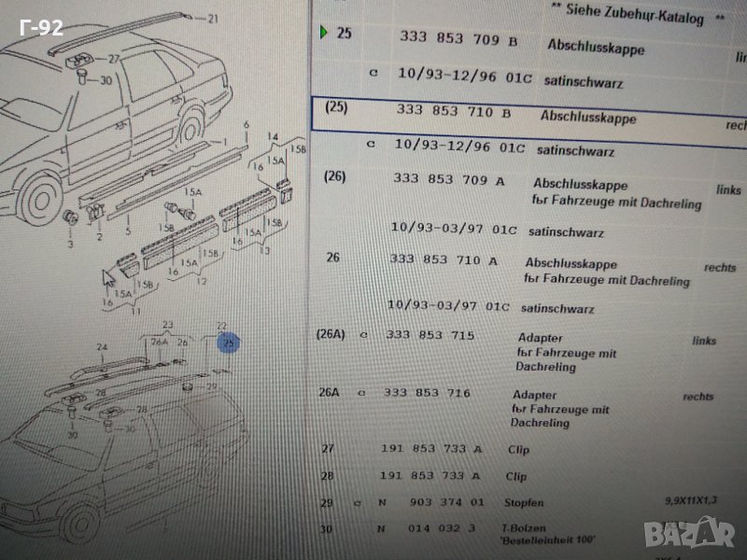
Task: Click the Clip row at position 27
Action: 431,449
